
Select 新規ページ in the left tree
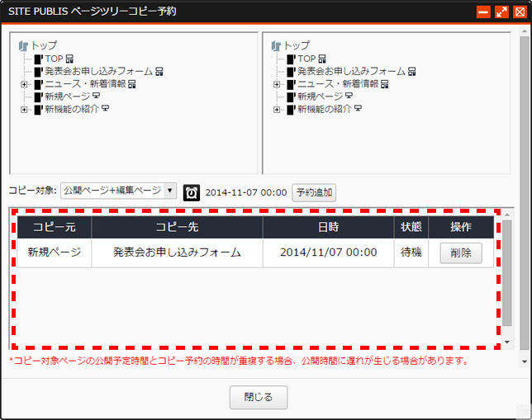click(68, 97)
